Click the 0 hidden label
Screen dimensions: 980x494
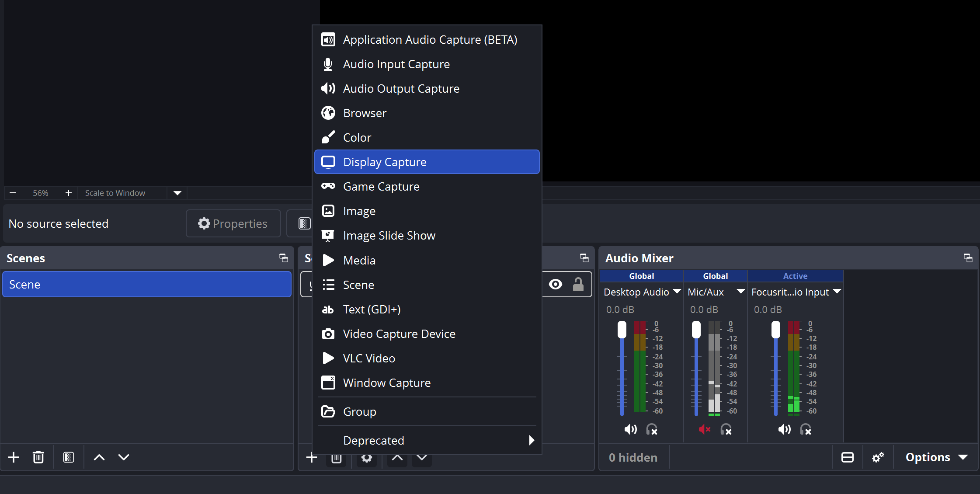point(633,457)
